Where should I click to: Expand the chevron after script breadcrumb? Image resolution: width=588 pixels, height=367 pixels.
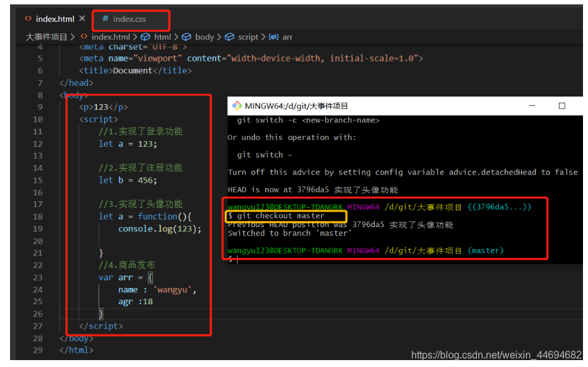[263, 37]
